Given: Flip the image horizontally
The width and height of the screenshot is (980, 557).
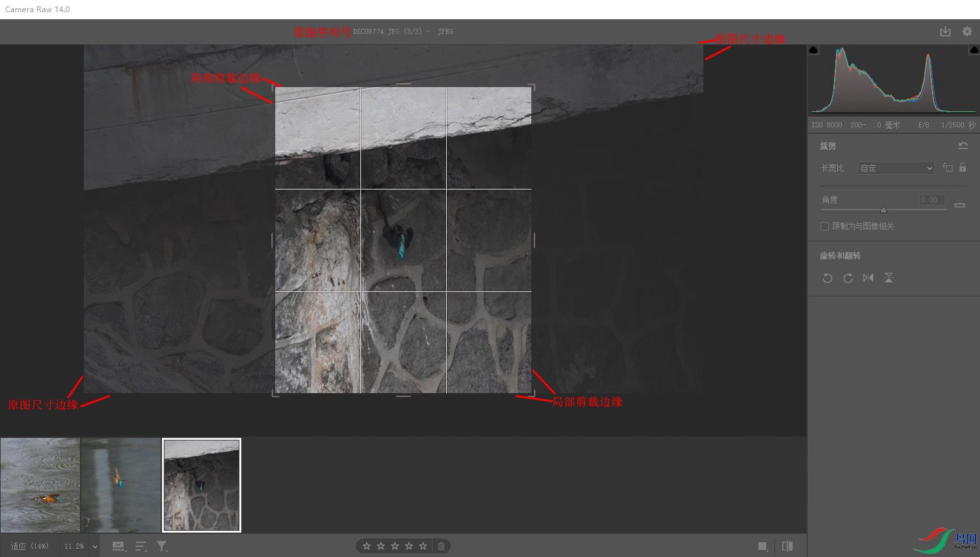Looking at the screenshot, I should (868, 278).
